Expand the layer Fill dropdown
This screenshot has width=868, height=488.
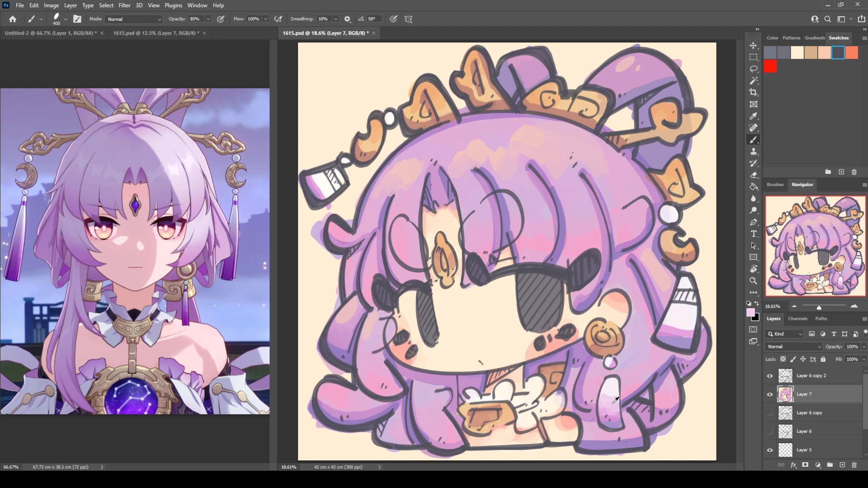point(863,359)
